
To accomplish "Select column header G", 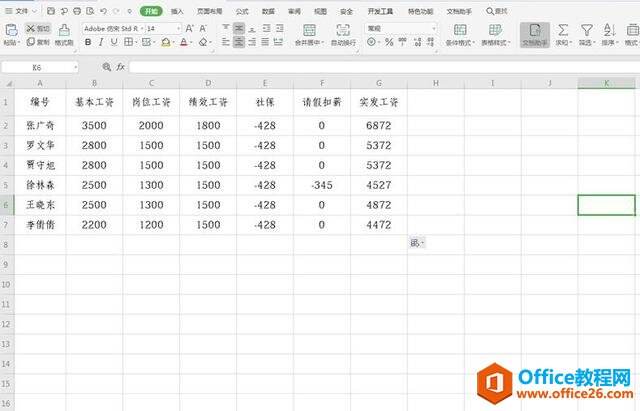I will (379, 83).
